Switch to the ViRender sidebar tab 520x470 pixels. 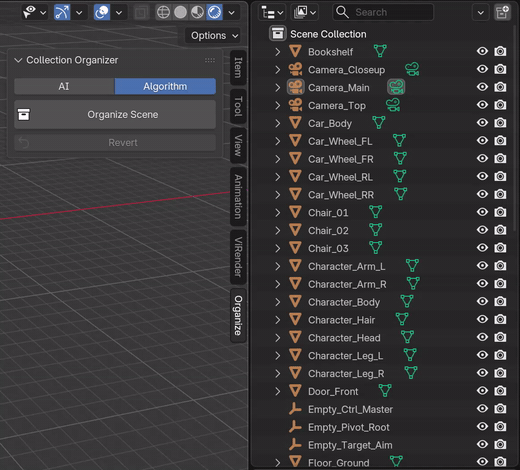[x=238, y=257]
